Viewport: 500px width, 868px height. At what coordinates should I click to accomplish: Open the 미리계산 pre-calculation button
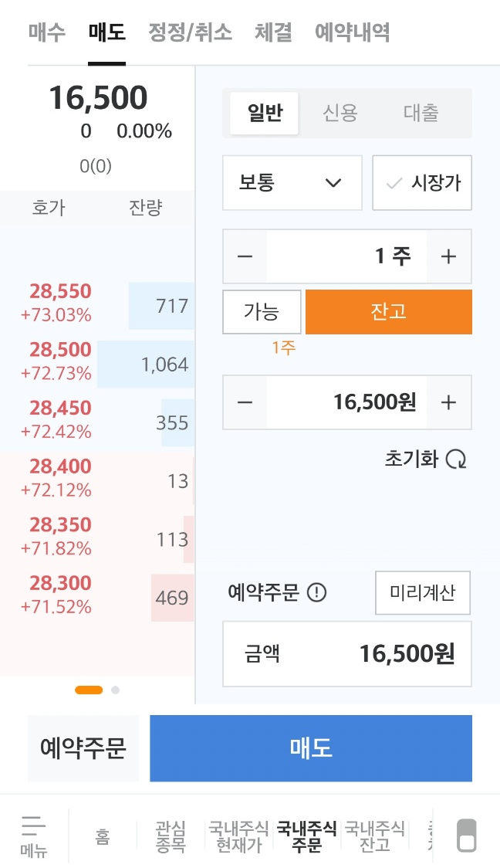423,593
